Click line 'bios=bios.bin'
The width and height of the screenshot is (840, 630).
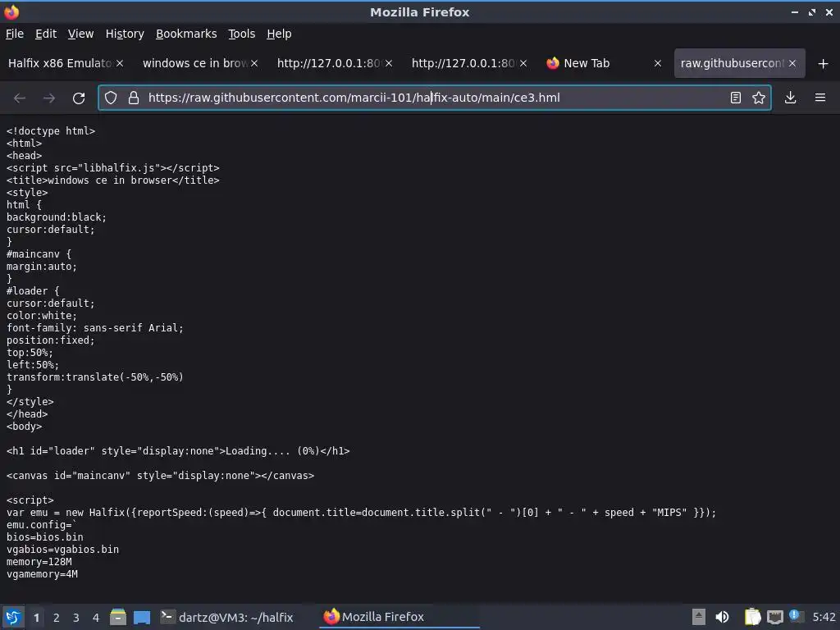click(45, 537)
